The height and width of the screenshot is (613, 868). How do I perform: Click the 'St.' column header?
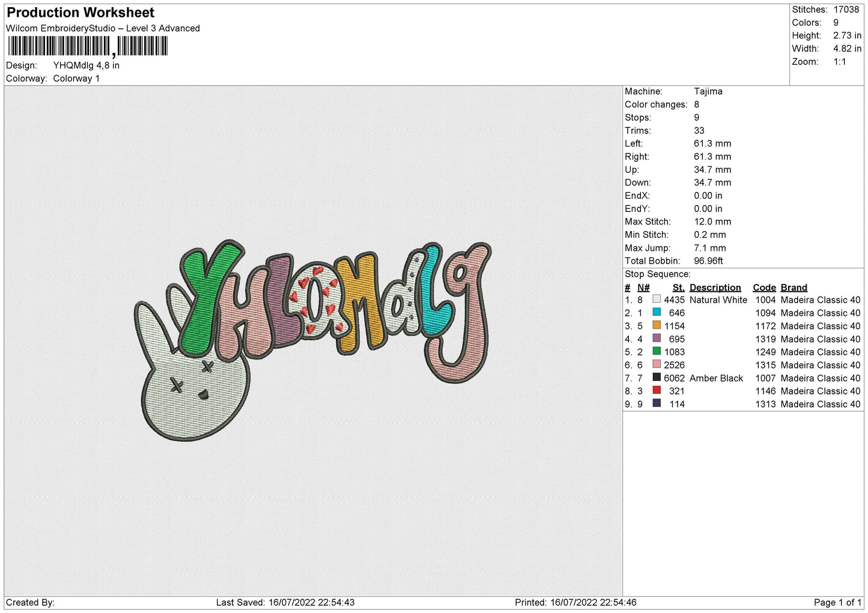tap(679, 288)
